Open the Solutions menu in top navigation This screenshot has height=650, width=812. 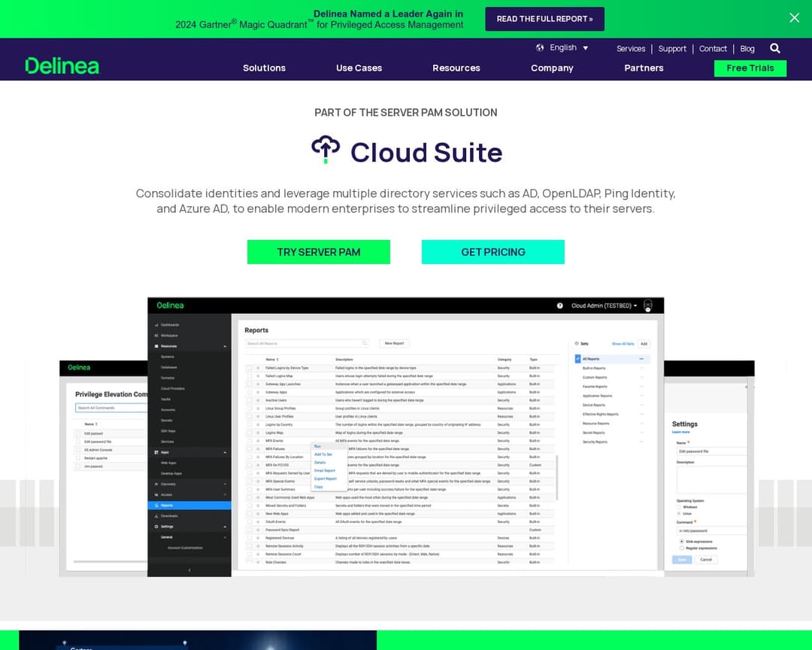tap(264, 68)
